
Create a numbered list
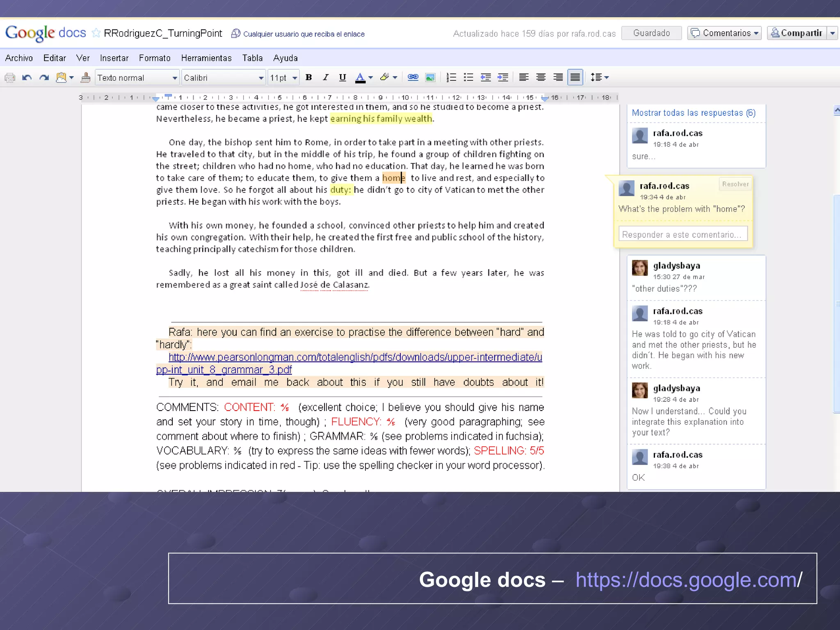tap(451, 78)
